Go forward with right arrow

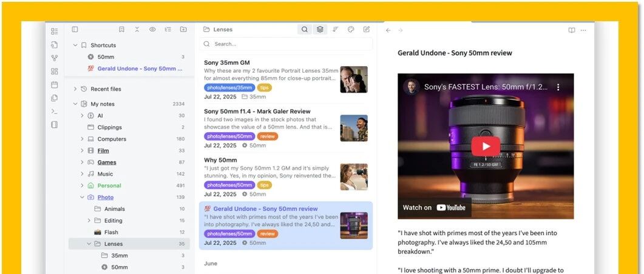coord(401,30)
